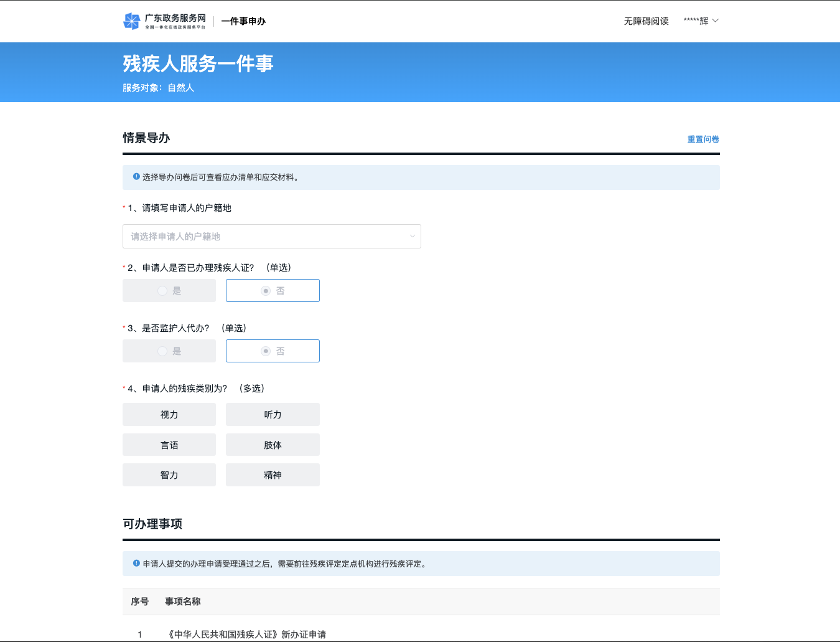
Task: Click the 重置问卷 link
Action: (703, 139)
